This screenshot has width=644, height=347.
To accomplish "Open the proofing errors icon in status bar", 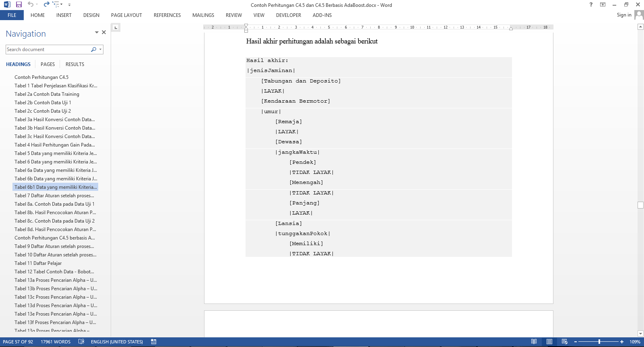I will (81, 342).
